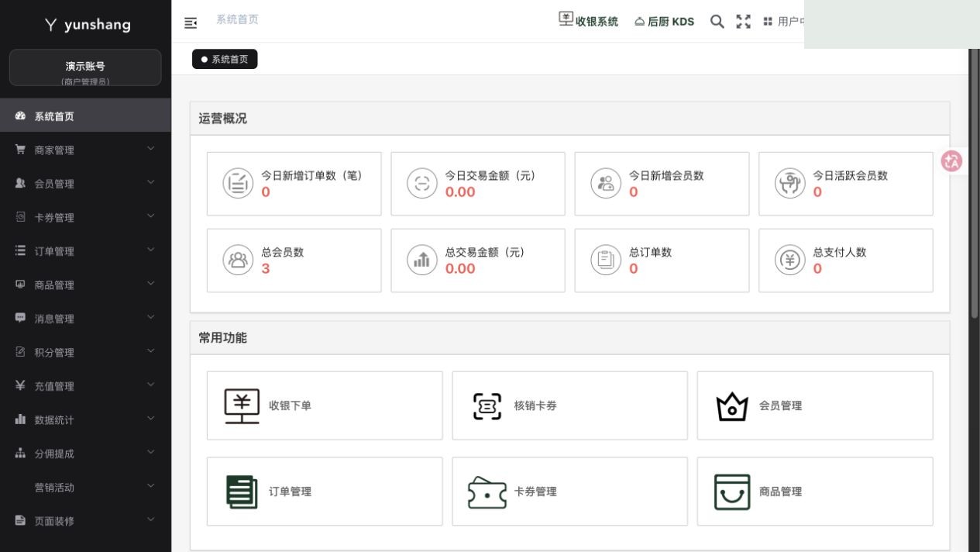Click the 运营概况 section heading
Viewport: 980px width, 552px height.
222,119
